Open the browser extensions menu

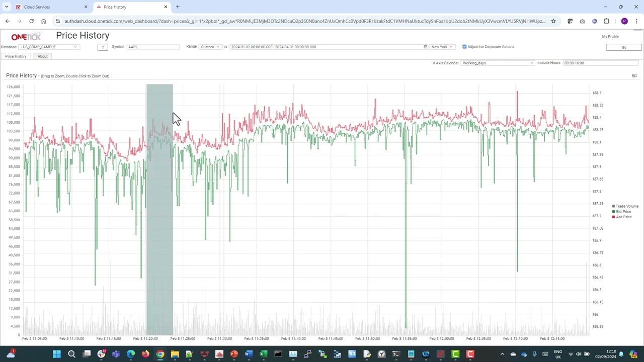(606, 21)
